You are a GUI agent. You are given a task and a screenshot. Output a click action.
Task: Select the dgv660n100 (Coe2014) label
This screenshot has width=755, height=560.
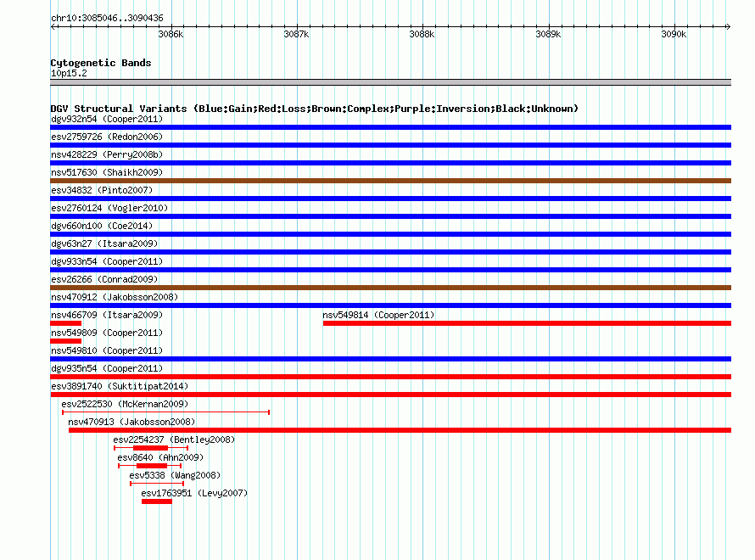point(102,226)
